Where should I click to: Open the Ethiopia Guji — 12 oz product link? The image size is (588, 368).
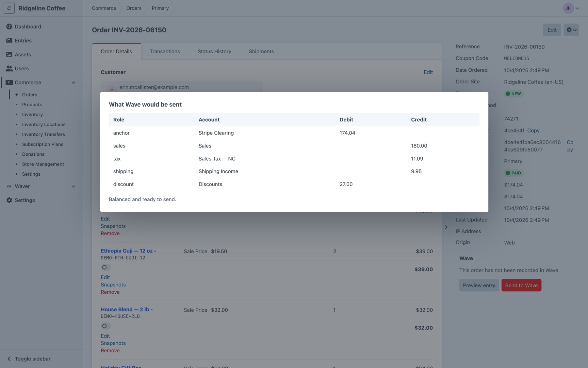point(128,251)
